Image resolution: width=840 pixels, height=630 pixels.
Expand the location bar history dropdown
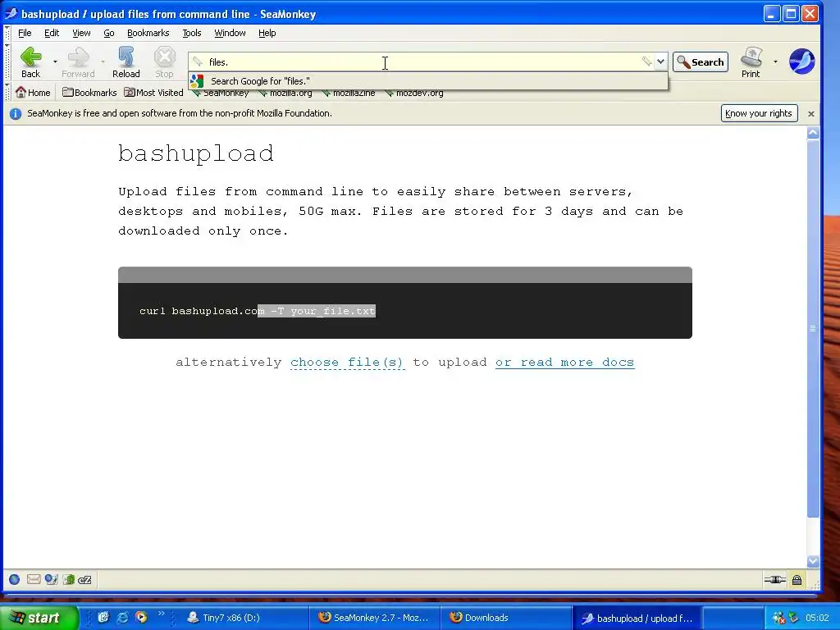coord(660,62)
